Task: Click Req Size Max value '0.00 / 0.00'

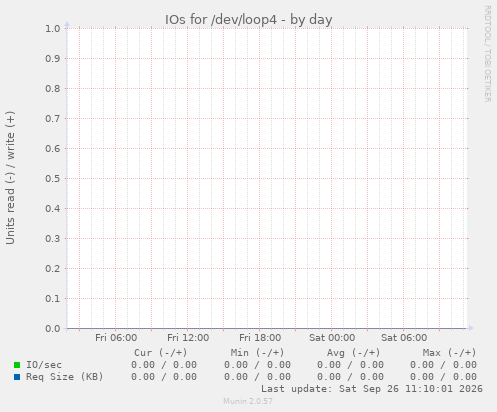Action: pos(443,377)
